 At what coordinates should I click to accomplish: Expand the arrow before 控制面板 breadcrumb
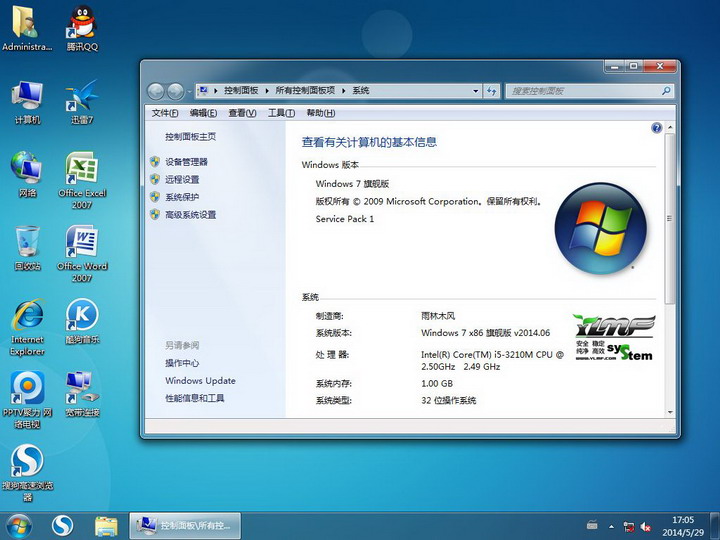[215, 91]
